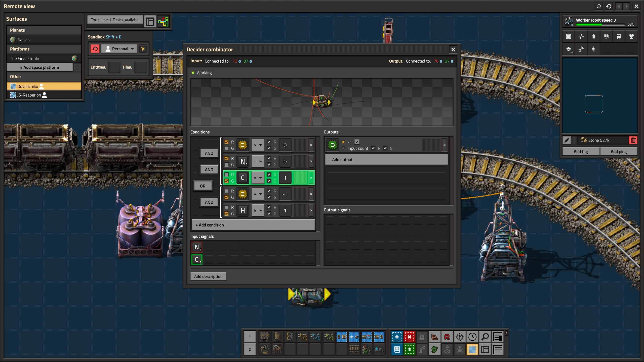Choose signal on the H condition signal slot
The width and height of the screenshot is (644, 362).
tap(243, 210)
